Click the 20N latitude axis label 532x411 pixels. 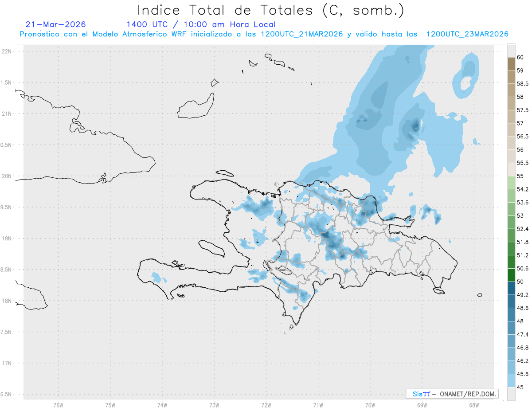pos(8,176)
